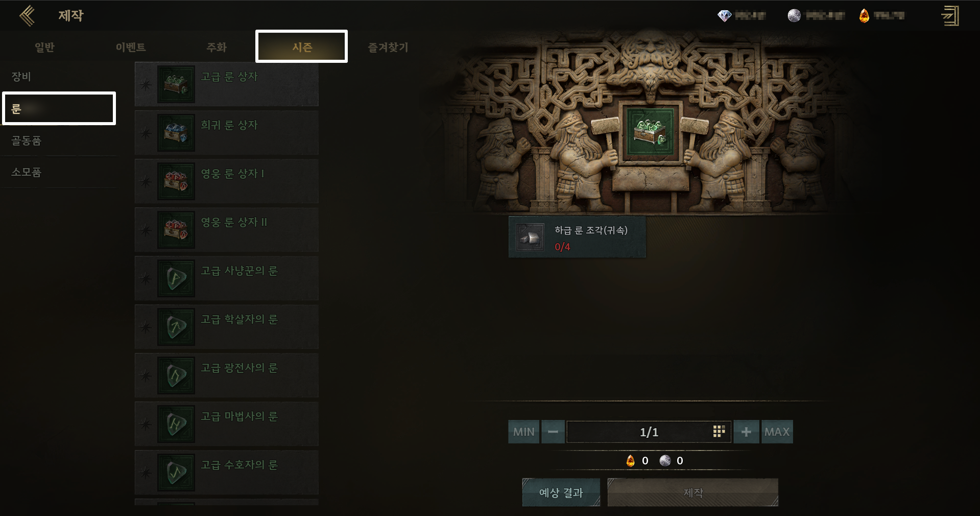Open the number keypad grid icon
Viewport: 980px width, 516px height.
[x=719, y=432]
